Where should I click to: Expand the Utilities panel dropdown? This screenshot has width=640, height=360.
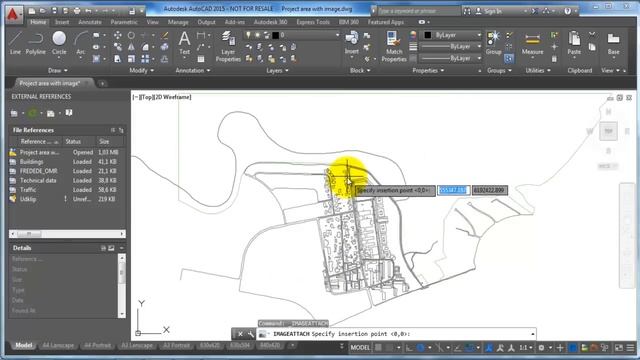click(x=538, y=71)
